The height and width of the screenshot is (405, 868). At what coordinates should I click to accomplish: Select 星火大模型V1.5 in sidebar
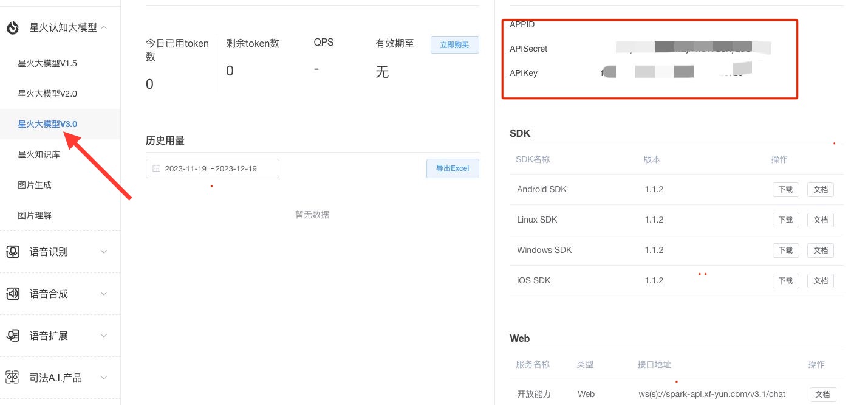pos(47,63)
